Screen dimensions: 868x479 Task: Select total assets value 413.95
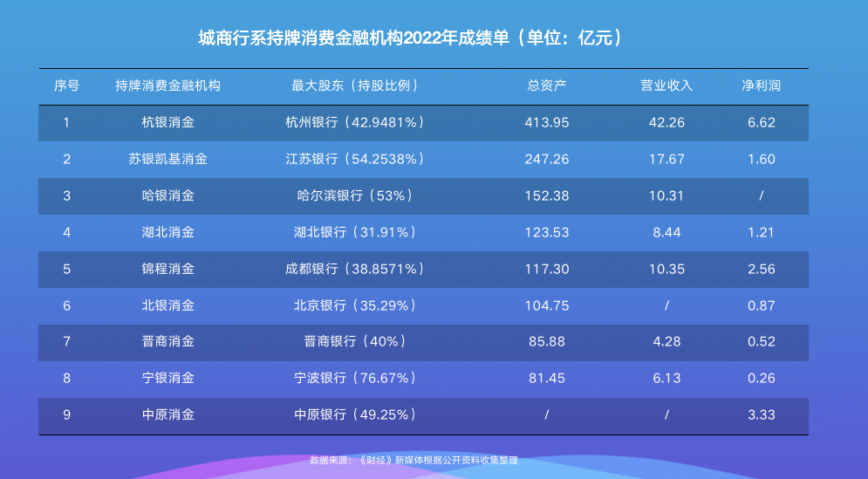click(546, 122)
